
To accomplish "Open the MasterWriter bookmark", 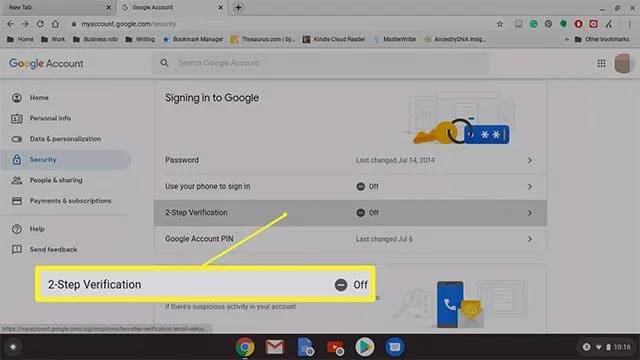I will (x=395, y=39).
